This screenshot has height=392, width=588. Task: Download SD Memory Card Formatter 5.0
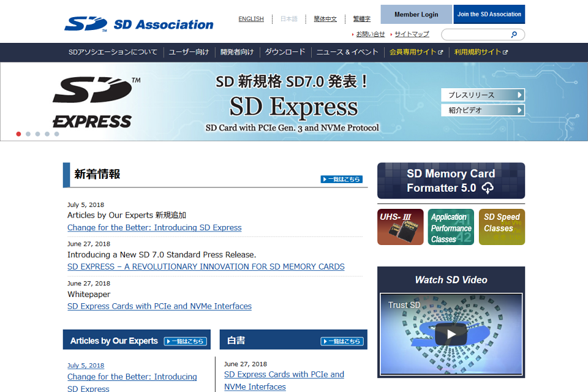coord(451,181)
